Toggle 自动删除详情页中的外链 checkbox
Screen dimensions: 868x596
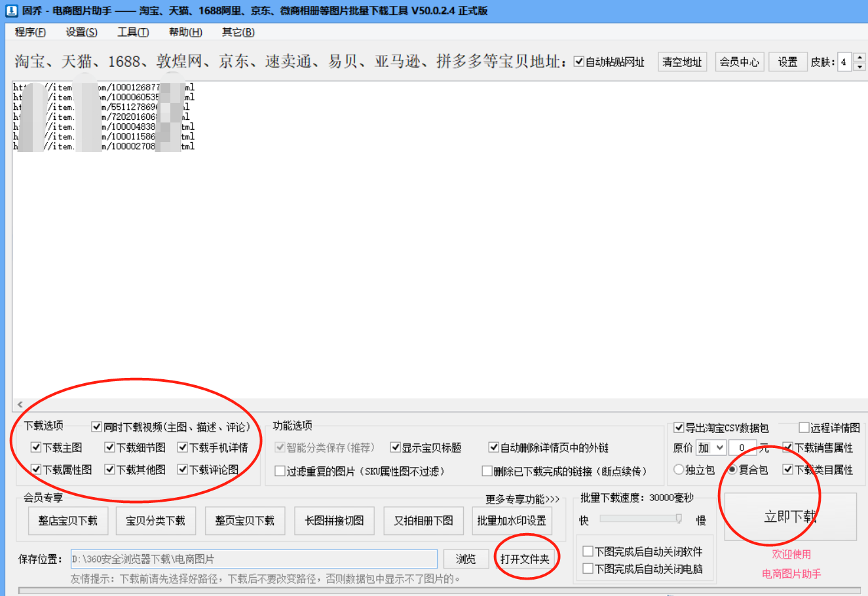(494, 448)
